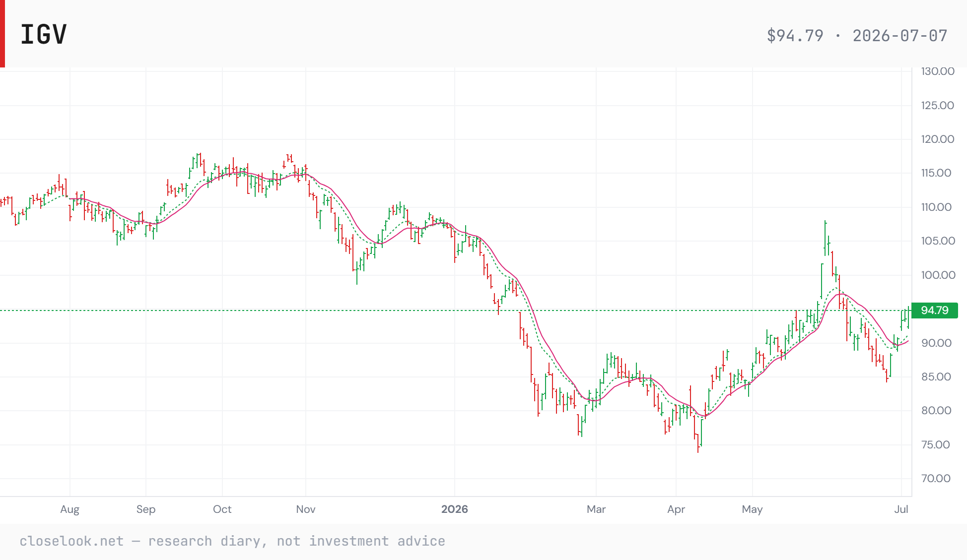The image size is (967, 560).
Task: Click the Mar date axis label
Action: coord(596,509)
